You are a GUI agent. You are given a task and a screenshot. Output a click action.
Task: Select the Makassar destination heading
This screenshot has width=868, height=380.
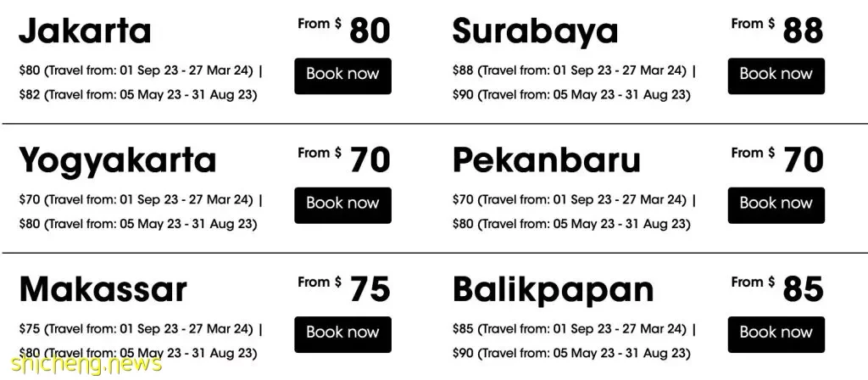pyautogui.click(x=103, y=290)
